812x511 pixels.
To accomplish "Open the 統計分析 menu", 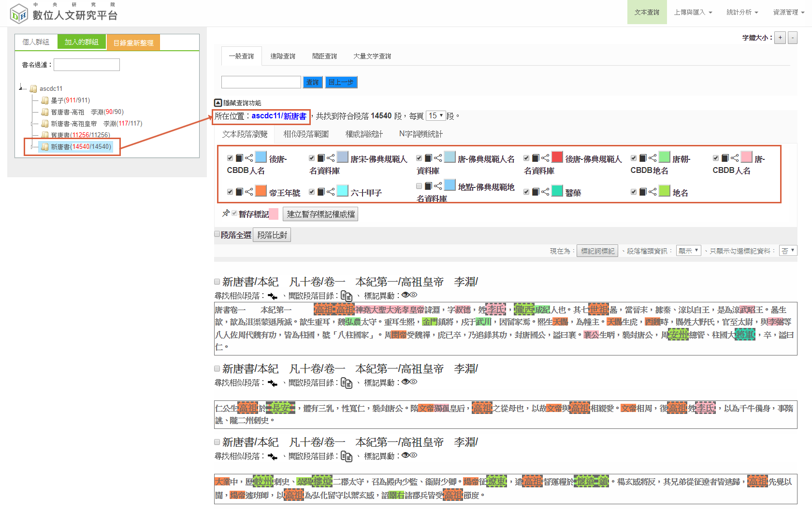I will click(742, 12).
